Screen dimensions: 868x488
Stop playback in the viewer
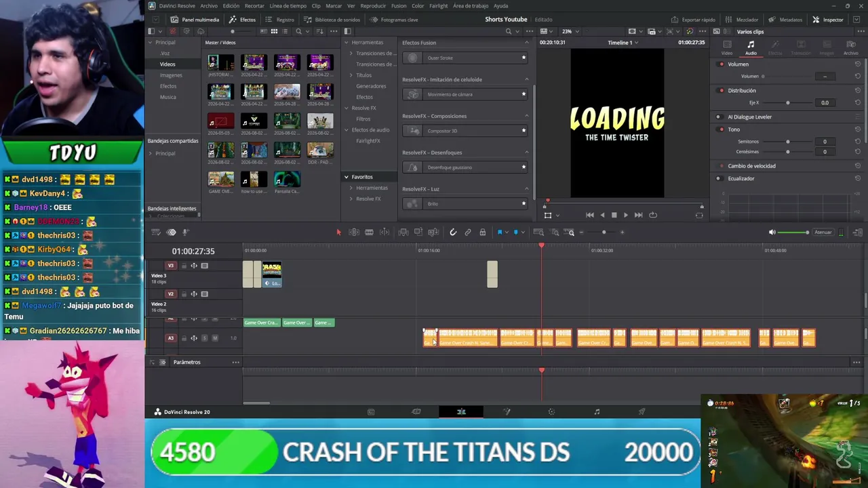tap(614, 215)
